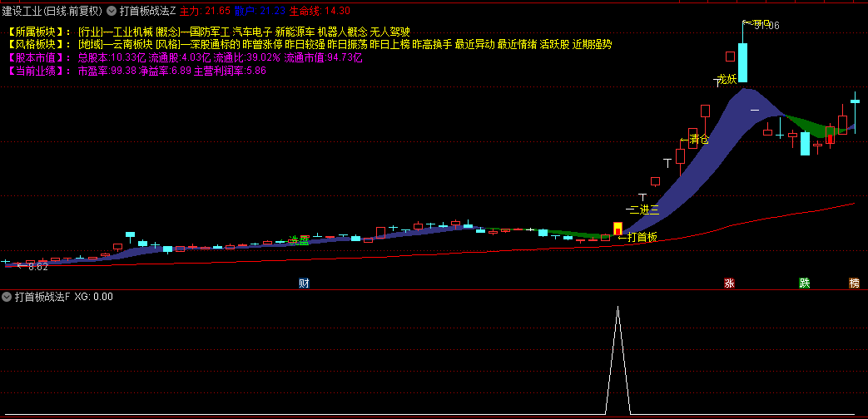Click the XG: 0.00 value
The width and height of the screenshot is (868, 419).
(x=93, y=297)
